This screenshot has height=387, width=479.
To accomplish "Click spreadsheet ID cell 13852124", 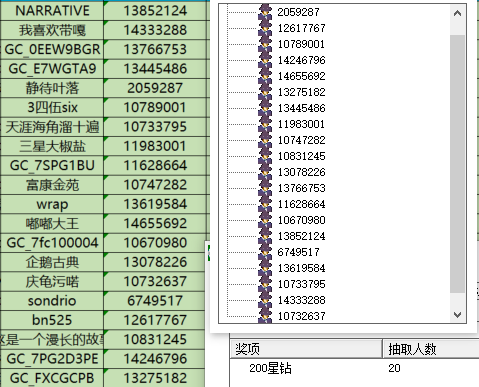I will 155,11.
